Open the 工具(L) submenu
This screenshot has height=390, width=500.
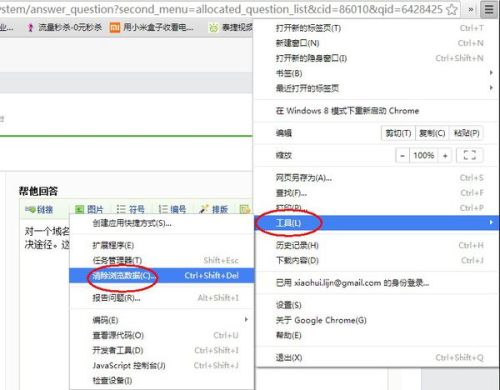pos(377,223)
